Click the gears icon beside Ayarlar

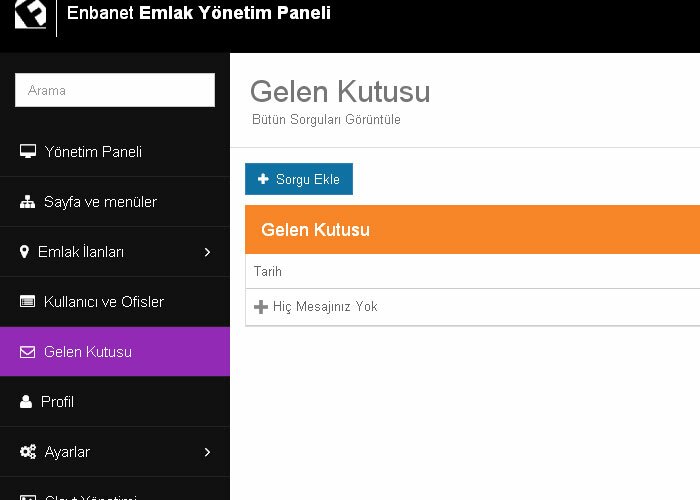tap(28, 452)
